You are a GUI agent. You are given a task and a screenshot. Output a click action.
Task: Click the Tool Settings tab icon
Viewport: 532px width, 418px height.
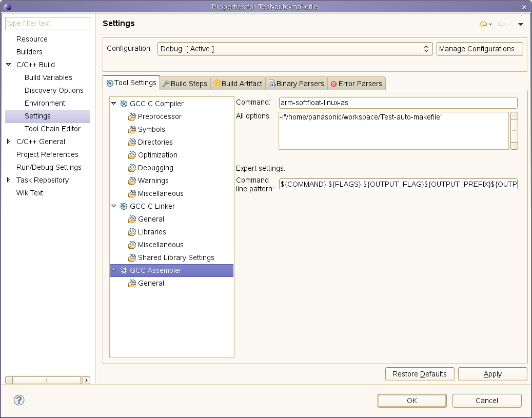110,83
